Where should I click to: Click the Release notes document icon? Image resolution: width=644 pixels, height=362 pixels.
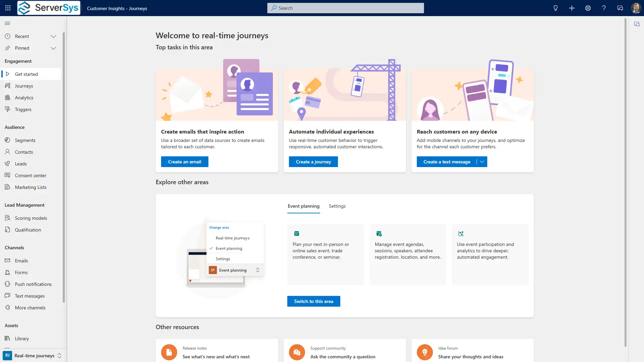tap(169, 352)
